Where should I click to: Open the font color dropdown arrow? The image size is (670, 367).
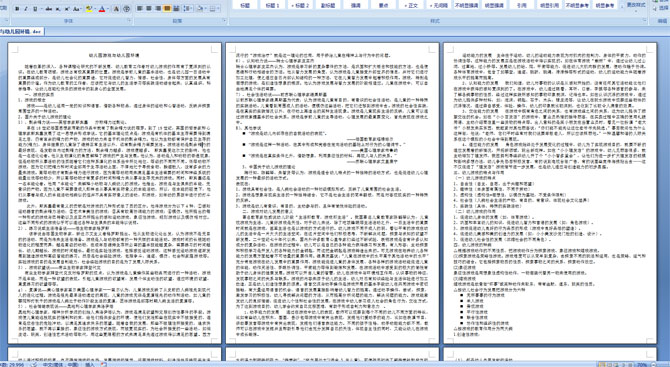pyautogui.click(x=108, y=9)
